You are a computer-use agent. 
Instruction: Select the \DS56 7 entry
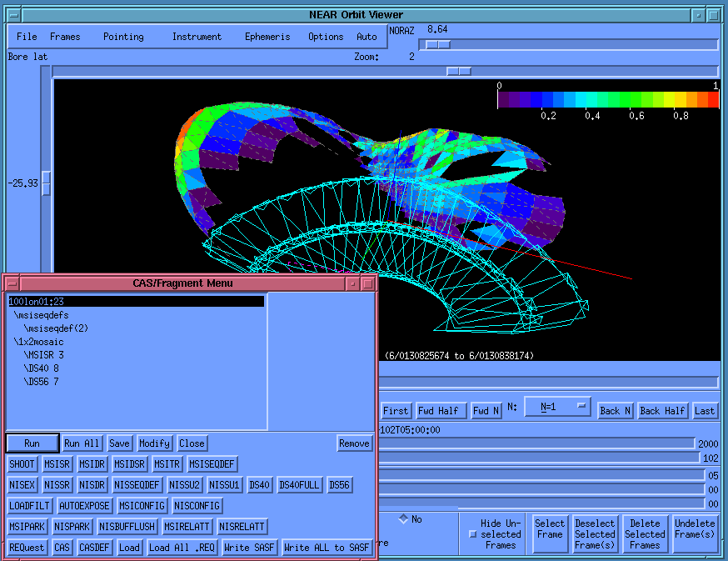tap(42, 382)
